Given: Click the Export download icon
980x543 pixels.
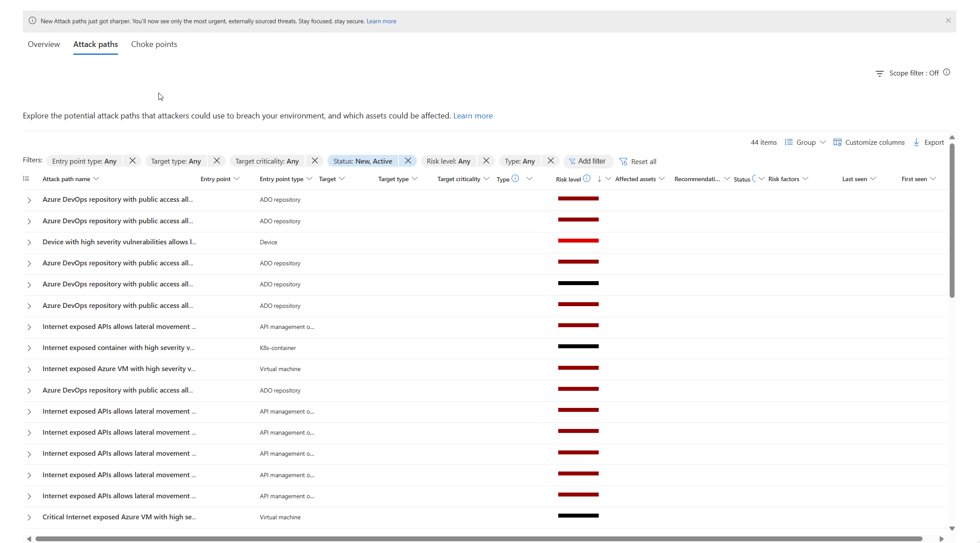Looking at the screenshot, I should [x=916, y=142].
